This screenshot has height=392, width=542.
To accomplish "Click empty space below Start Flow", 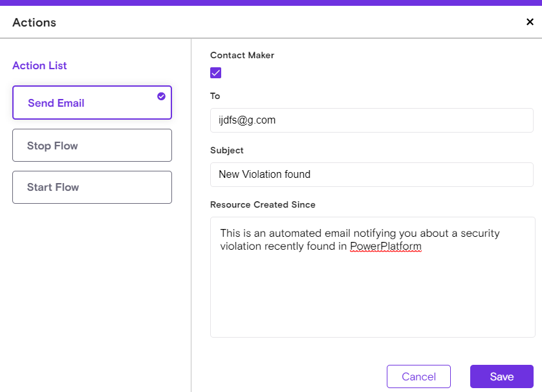I will tap(92, 291).
